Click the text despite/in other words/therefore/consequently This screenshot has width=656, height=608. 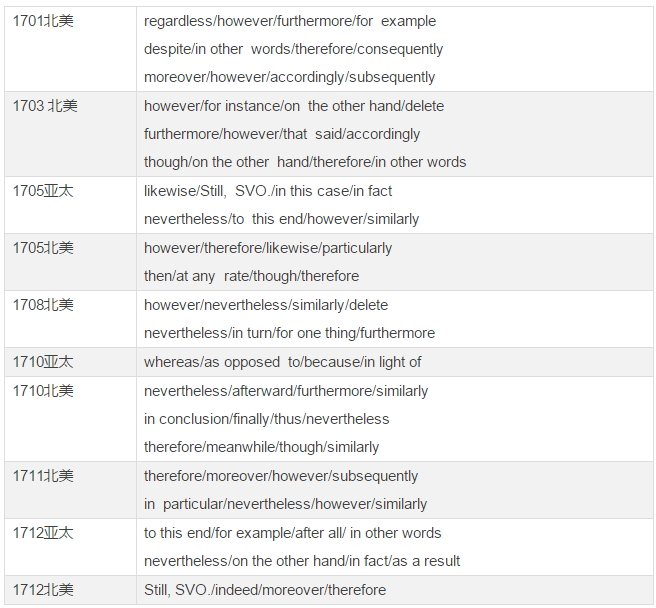pos(293,49)
